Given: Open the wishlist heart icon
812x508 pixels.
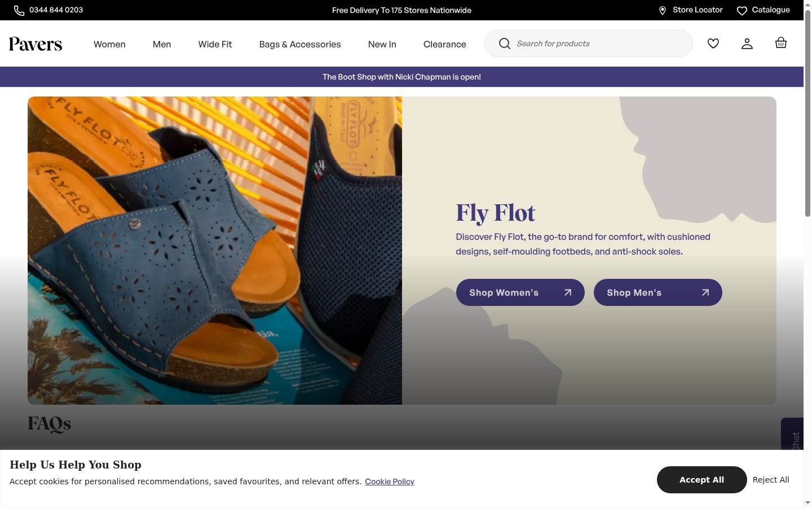Looking at the screenshot, I should [x=713, y=43].
